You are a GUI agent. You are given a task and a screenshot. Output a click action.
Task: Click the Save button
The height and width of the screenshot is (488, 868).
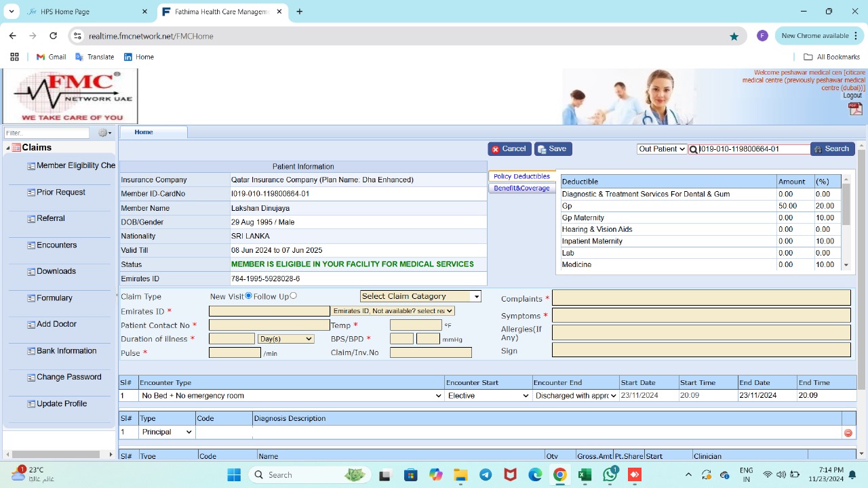point(553,149)
